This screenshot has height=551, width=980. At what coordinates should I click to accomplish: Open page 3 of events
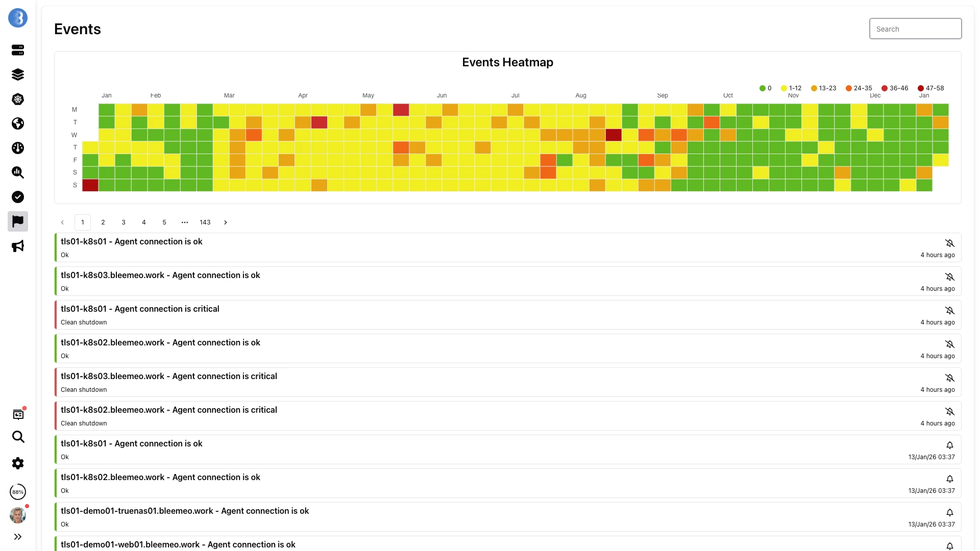123,222
